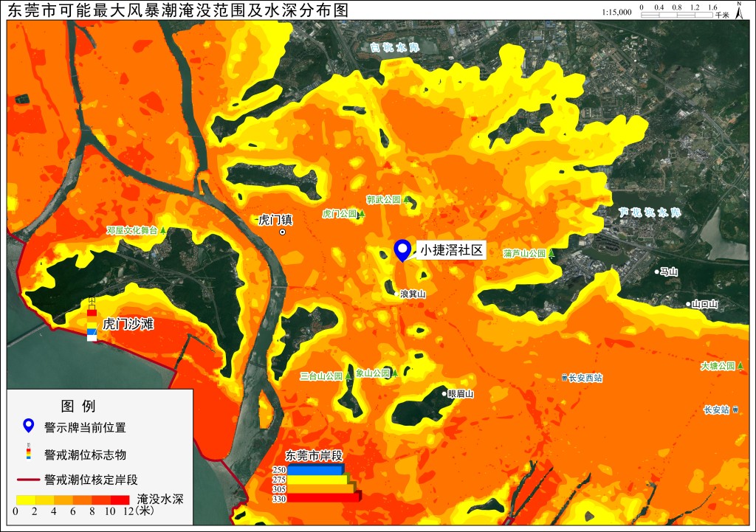Click the 象山公园 label
The height and width of the screenshot is (532, 756).
[x=373, y=373]
